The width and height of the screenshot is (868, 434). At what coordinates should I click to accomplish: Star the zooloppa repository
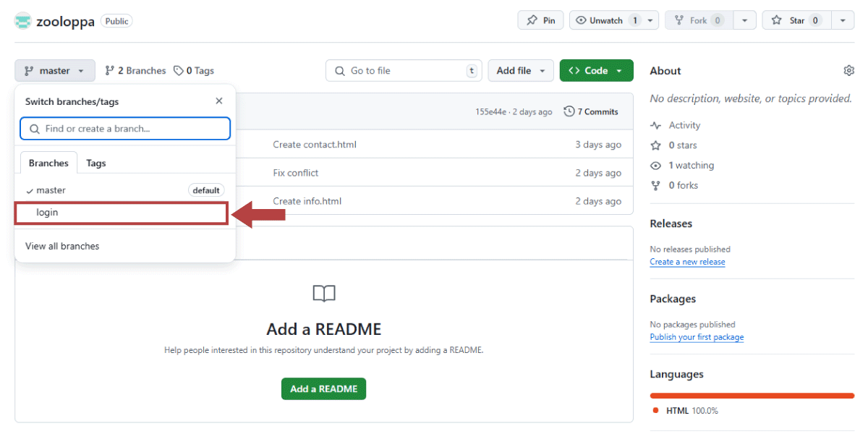coord(797,20)
